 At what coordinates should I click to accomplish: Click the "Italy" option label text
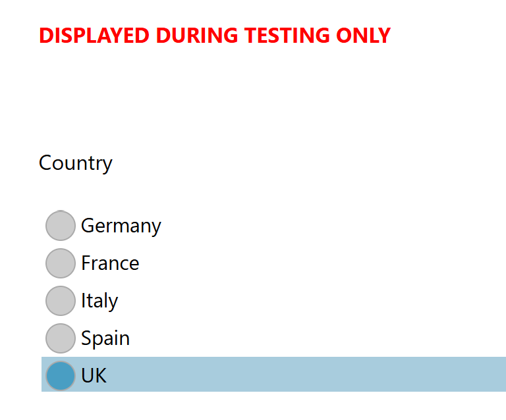tap(99, 301)
